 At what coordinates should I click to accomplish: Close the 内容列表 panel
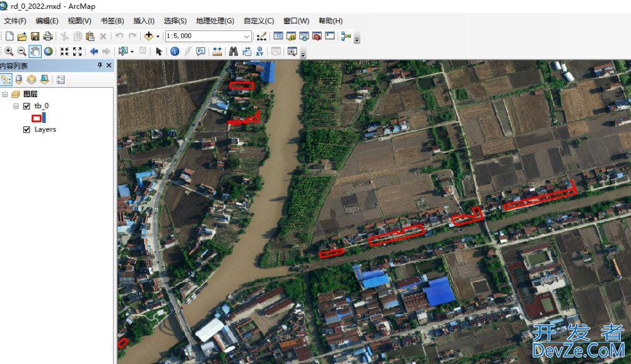pos(109,65)
